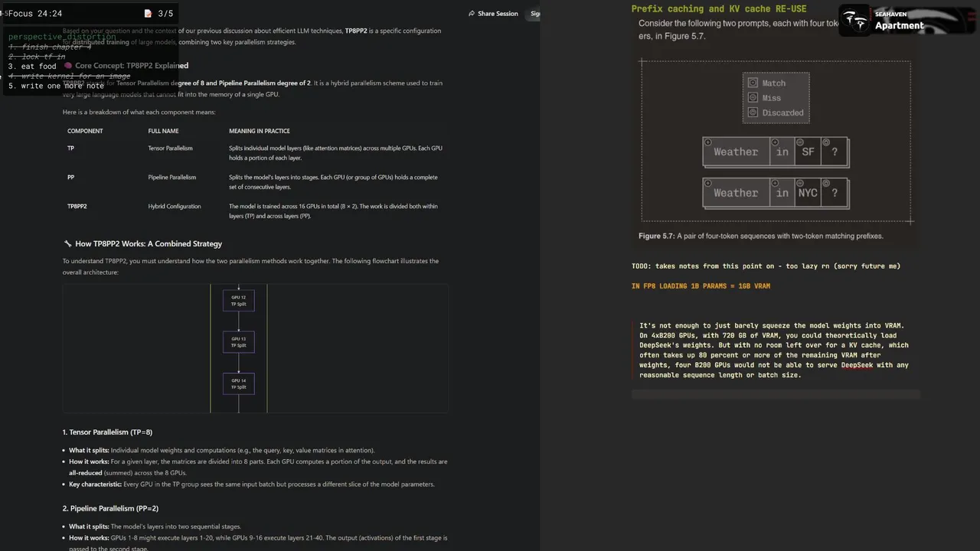Viewport: 980px width, 551px height.
Task: Click the 'Pipeline Parallelism' full name cell
Action: point(172,177)
